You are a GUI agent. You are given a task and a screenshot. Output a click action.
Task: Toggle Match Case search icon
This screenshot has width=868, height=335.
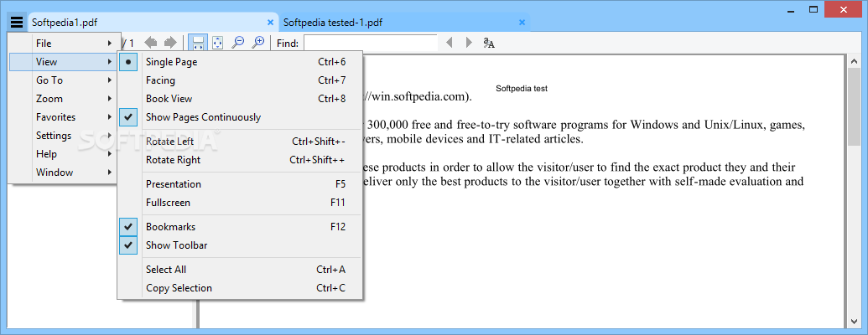tap(489, 43)
